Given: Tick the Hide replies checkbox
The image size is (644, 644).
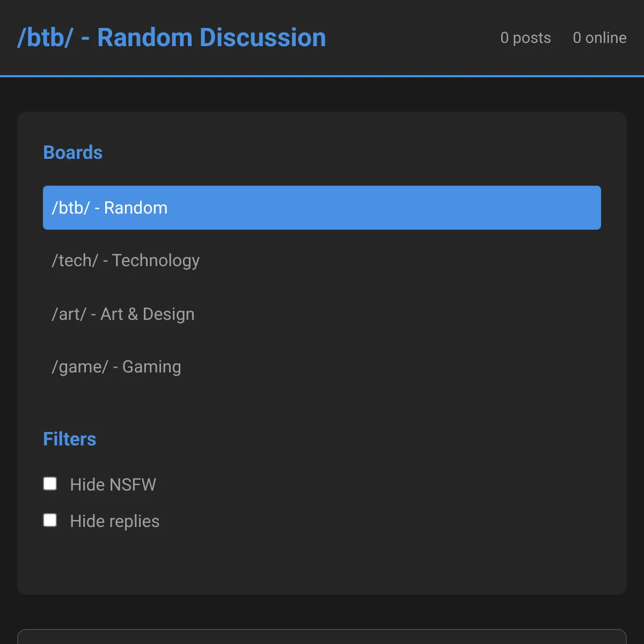Looking at the screenshot, I should pyautogui.click(x=50, y=520).
